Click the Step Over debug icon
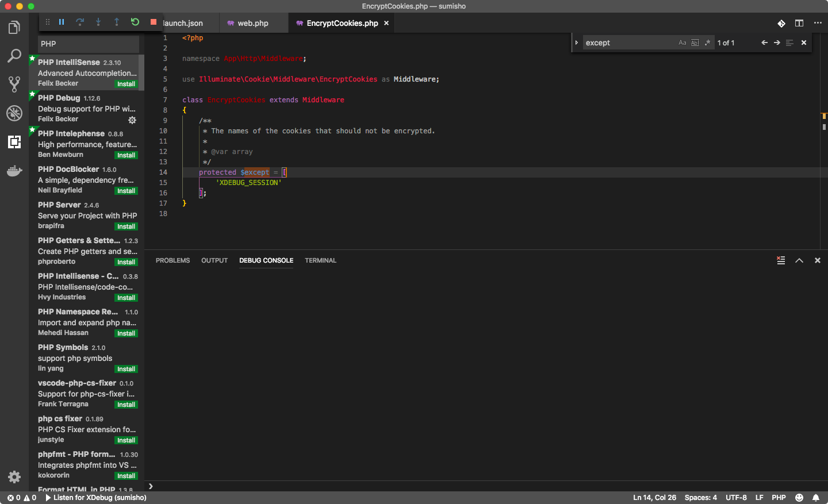This screenshot has width=828, height=504. coord(80,21)
